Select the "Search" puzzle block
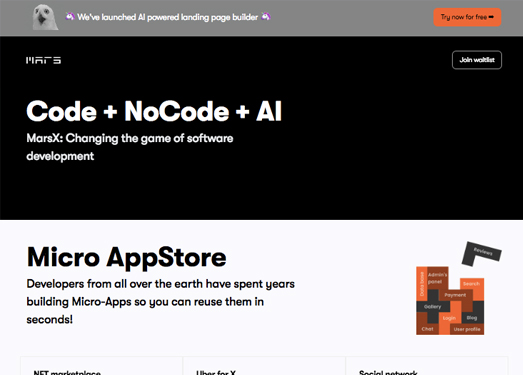The height and width of the screenshot is (375, 523). click(472, 284)
